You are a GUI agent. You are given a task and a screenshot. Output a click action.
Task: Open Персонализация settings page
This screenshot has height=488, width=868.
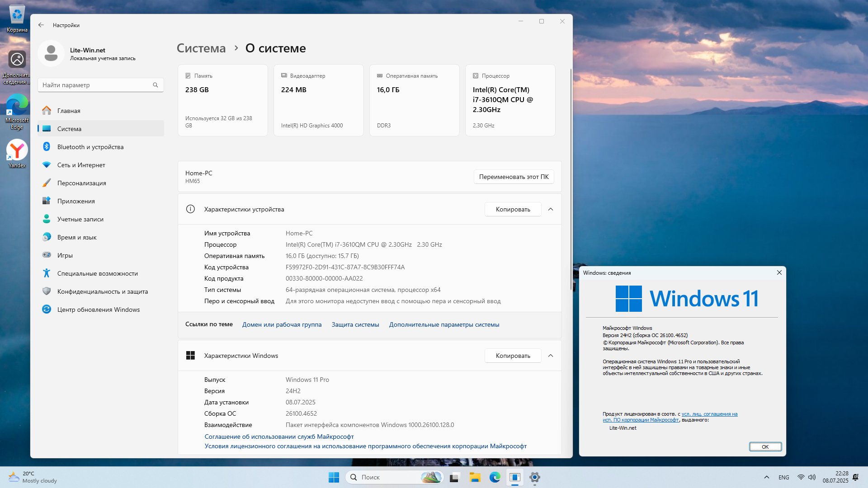click(x=82, y=183)
